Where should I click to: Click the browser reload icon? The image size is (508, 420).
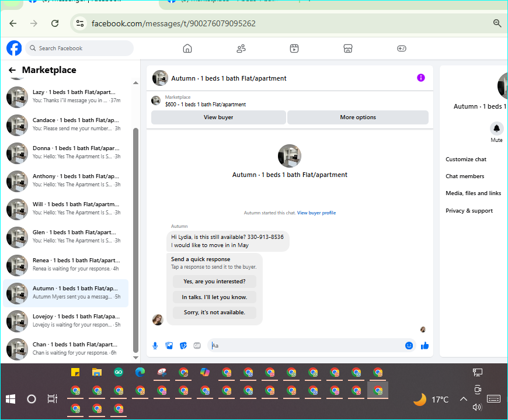(x=55, y=23)
